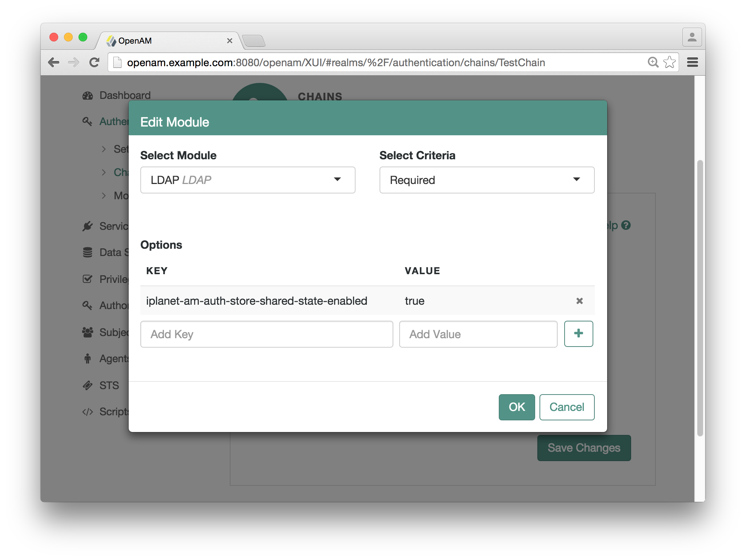
Task: Click the Subjects users icon
Action: tap(88, 332)
